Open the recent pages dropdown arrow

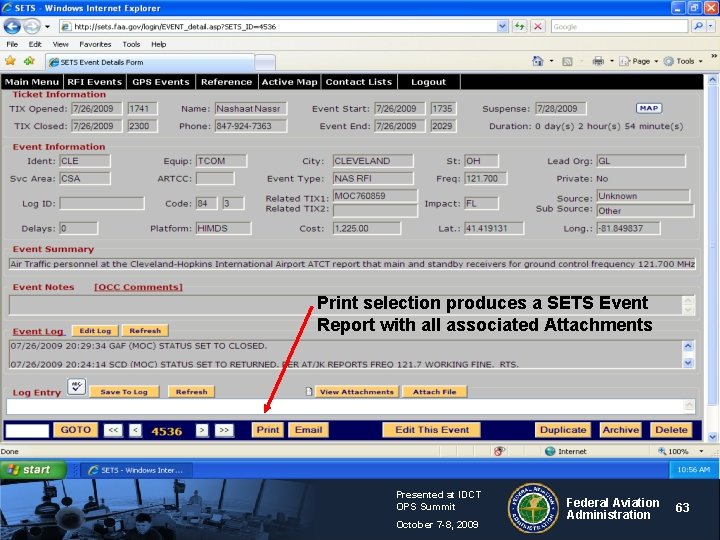[47, 27]
